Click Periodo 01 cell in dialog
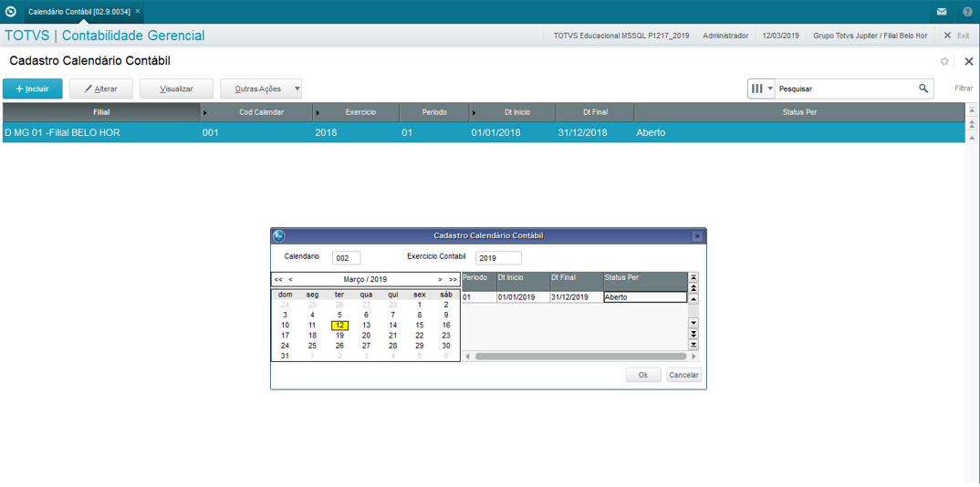The width and height of the screenshot is (980, 487). point(479,297)
